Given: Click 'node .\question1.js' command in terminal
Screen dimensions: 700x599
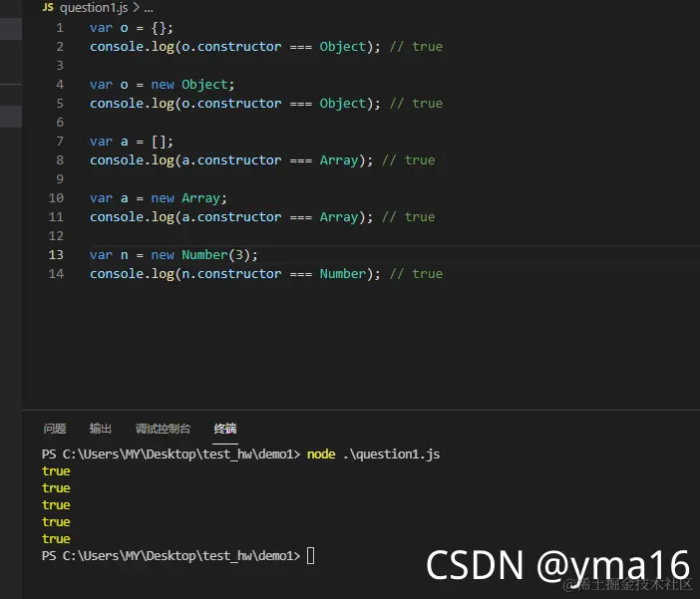Looking at the screenshot, I should pyautogui.click(x=373, y=453).
